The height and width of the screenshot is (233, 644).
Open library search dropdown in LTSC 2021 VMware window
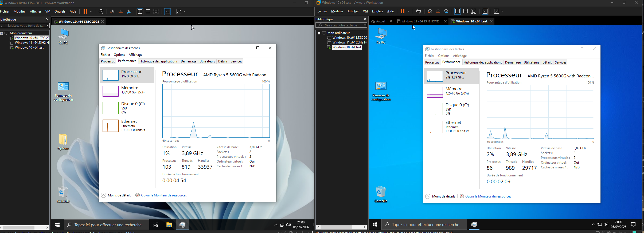(47, 26)
